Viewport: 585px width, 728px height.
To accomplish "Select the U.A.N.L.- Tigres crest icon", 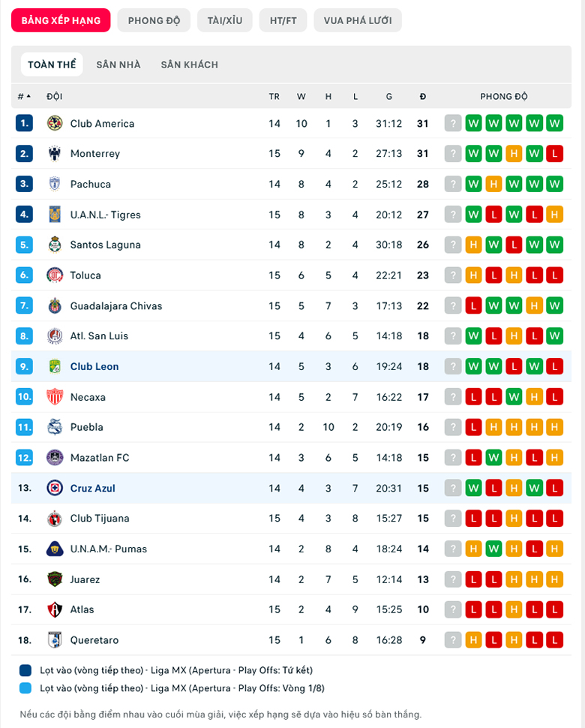I will [55, 215].
